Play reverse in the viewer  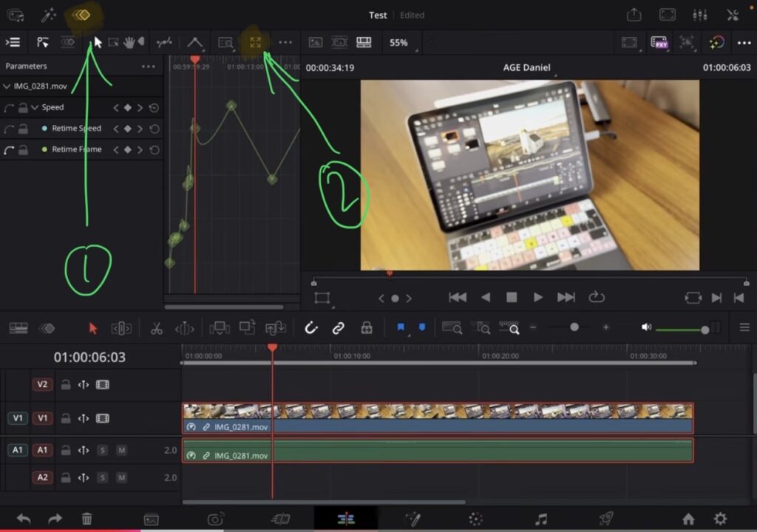point(486,297)
